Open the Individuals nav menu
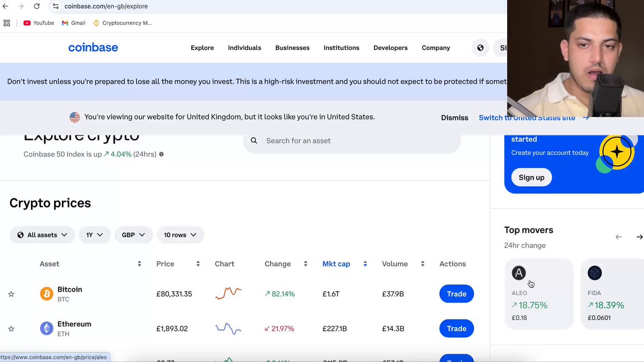This screenshot has width=644, height=362. (x=245, y=48)
